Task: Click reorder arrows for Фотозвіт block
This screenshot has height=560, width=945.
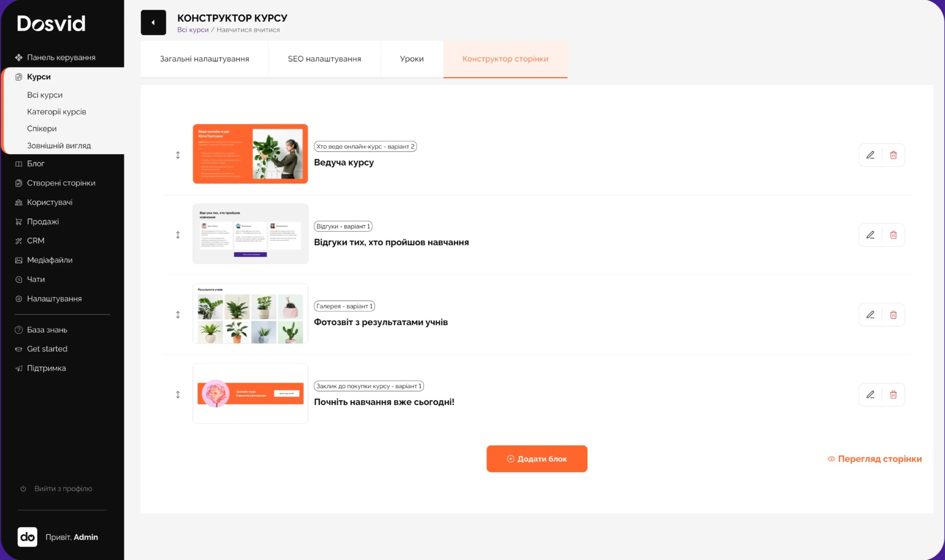Action: 178,315
